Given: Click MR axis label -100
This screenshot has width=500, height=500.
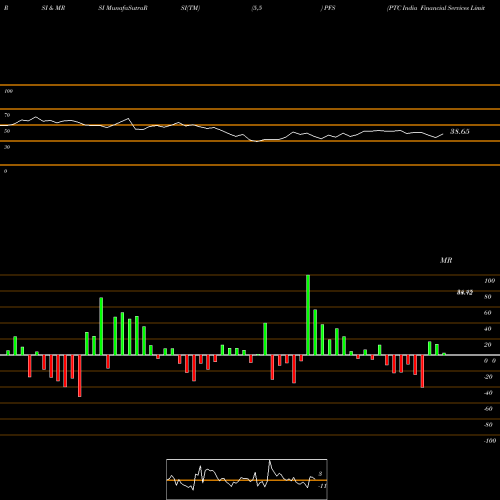Looking at the screenshot, I should tap(489, 441).
